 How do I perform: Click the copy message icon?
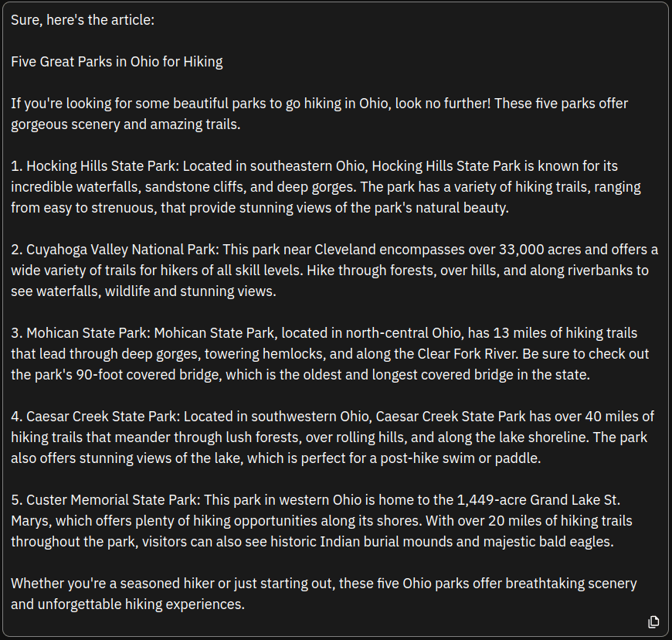click(653, 621)
